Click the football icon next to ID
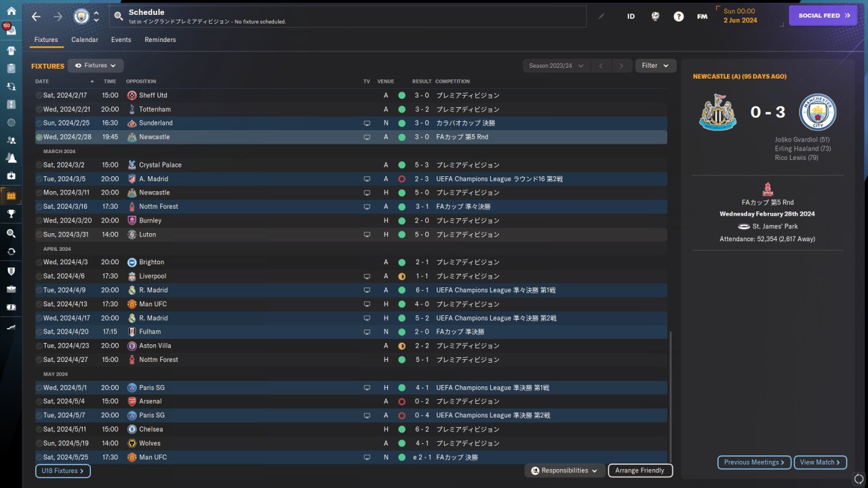Viewport: 868px width, 488px height. tap(655, 16)
